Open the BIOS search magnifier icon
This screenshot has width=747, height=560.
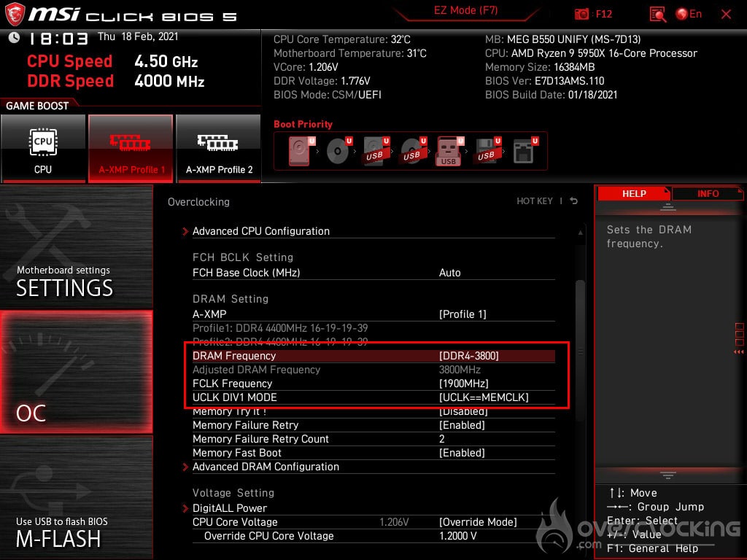click(x=657, y=15)
